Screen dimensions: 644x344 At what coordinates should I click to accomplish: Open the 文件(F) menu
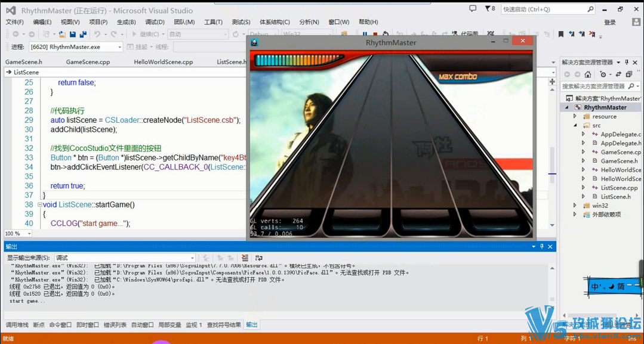(14, 22)
